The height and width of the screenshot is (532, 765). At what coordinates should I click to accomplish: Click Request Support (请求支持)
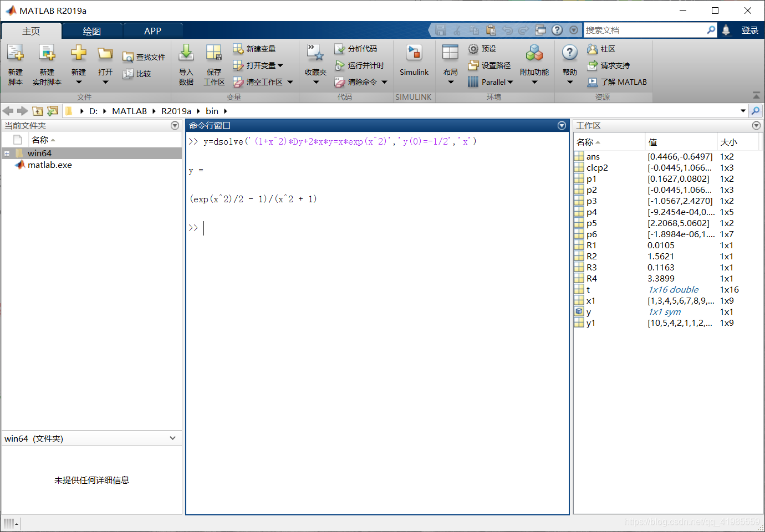coord(609,65)
